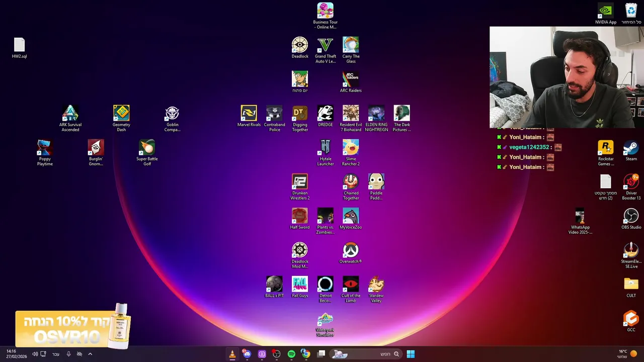Viewport: 644px width, 362px height.
Task: Select the Deadlock Mod Manager icon
Action: click(300, 255)
